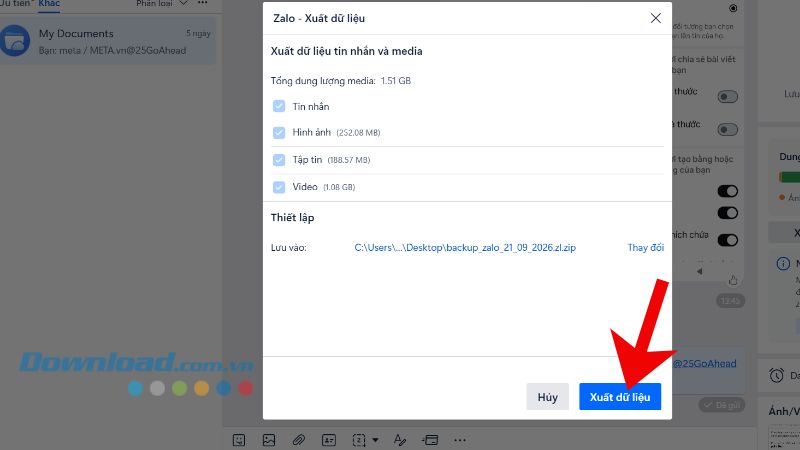
Task: Click the contact card icon in chat toolbar
Action: pos(329,440)
